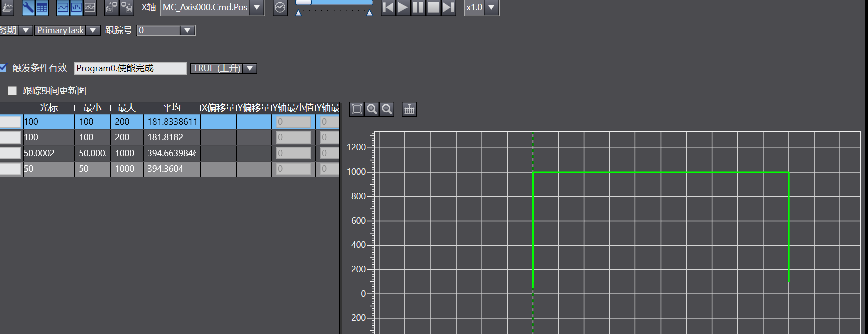This screenshot has height=334, width=868.
Task: Click the grid display icon beside zoom
Action: 409,109
